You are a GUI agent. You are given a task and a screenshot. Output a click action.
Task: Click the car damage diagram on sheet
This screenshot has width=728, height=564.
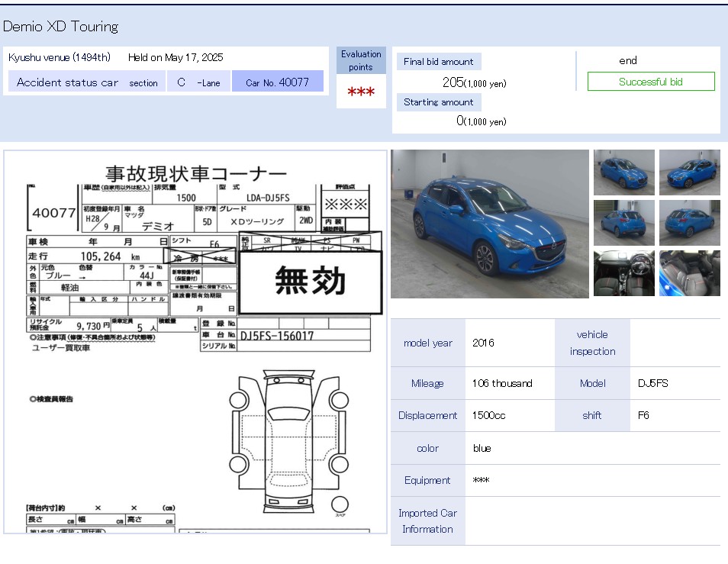pyautogui.click(x=288, y=441)
